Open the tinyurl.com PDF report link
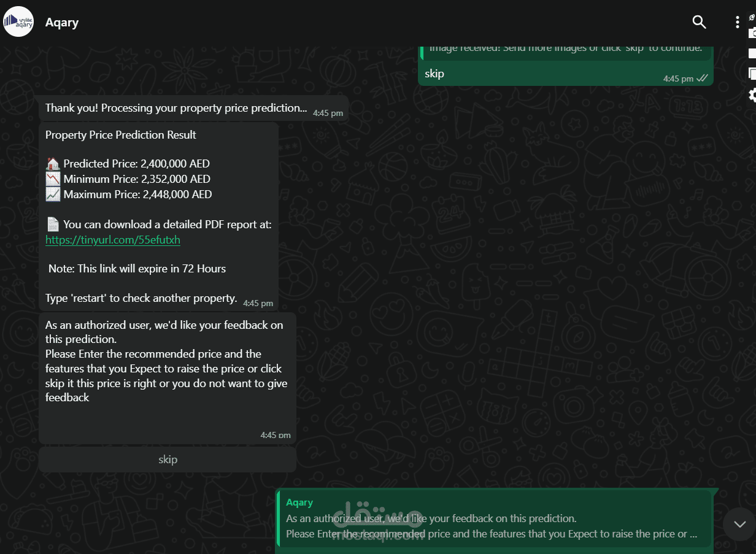Viewport: 756px width, 554px height. point(113,240)
